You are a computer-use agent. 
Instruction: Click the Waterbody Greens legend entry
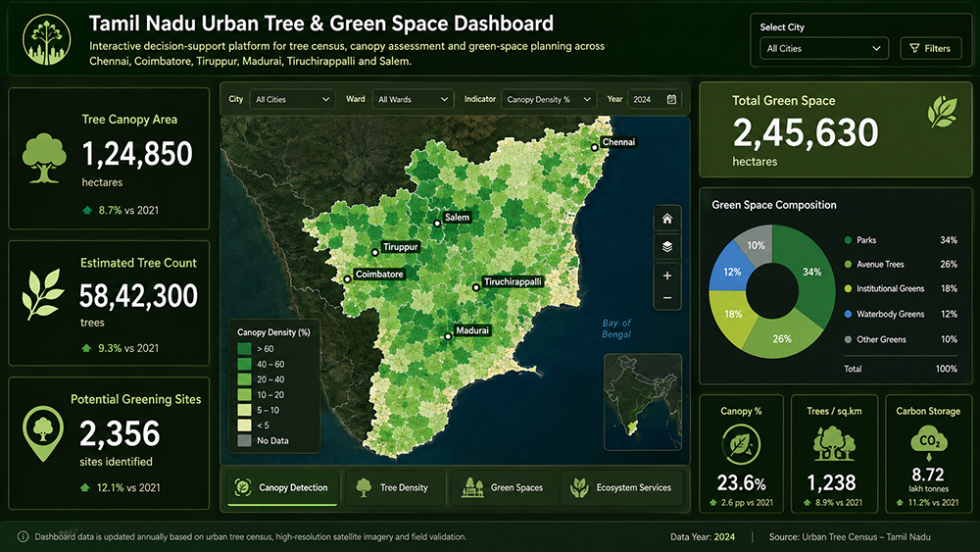(901, 315)
